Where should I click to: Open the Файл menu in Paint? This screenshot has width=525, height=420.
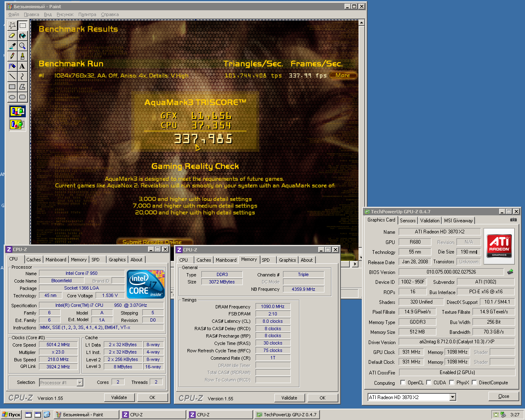click(14, 14)
